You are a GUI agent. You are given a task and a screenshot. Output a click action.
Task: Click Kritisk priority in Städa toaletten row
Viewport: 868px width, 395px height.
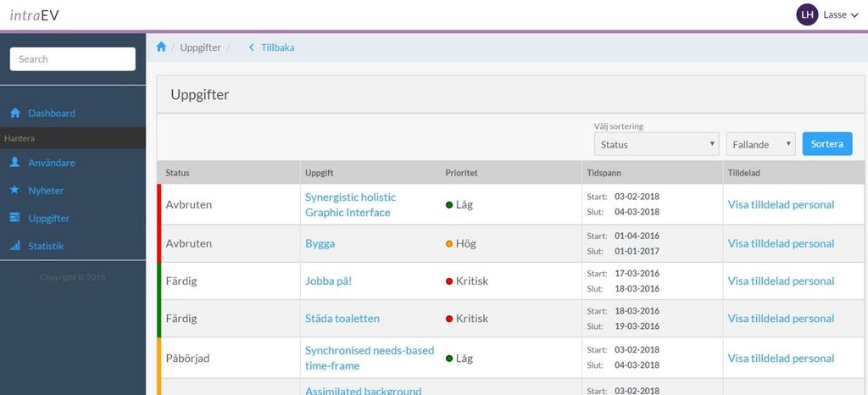pos(467,319)
